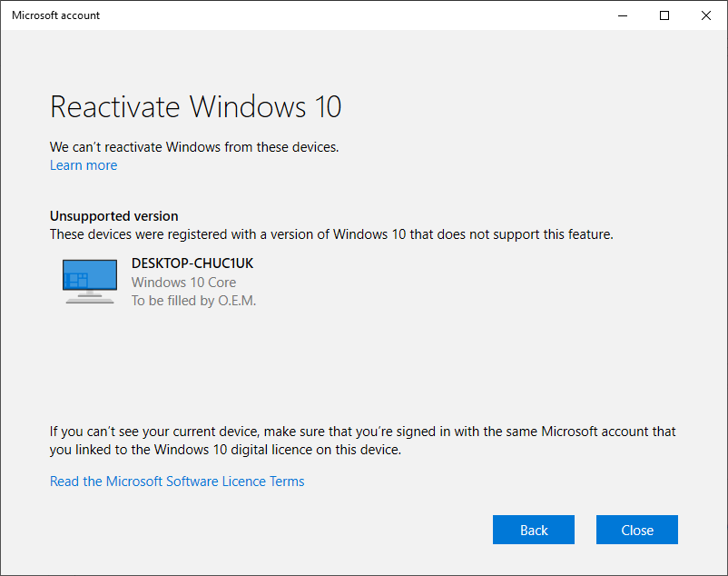Image resolution: width=728 pixels, height=576 pixels.
Task: Read the Microsoft Software Licence Terms
Action: click(177, 482)
